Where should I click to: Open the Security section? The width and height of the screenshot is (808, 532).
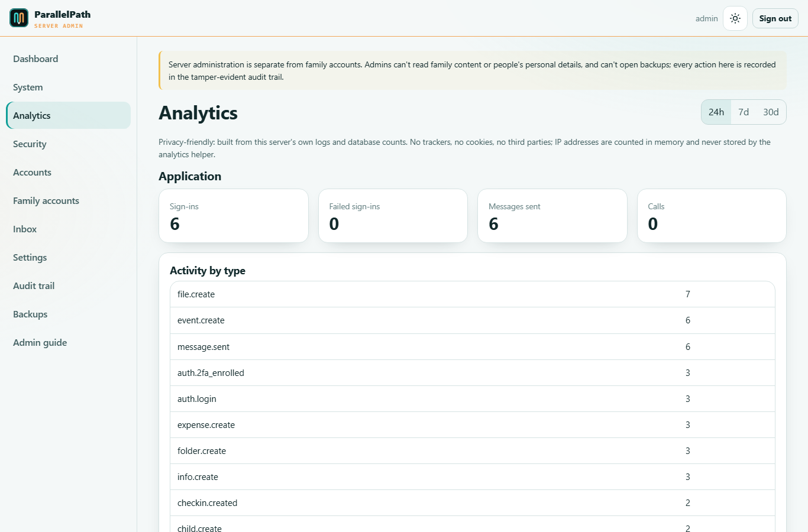coord(68,144)
